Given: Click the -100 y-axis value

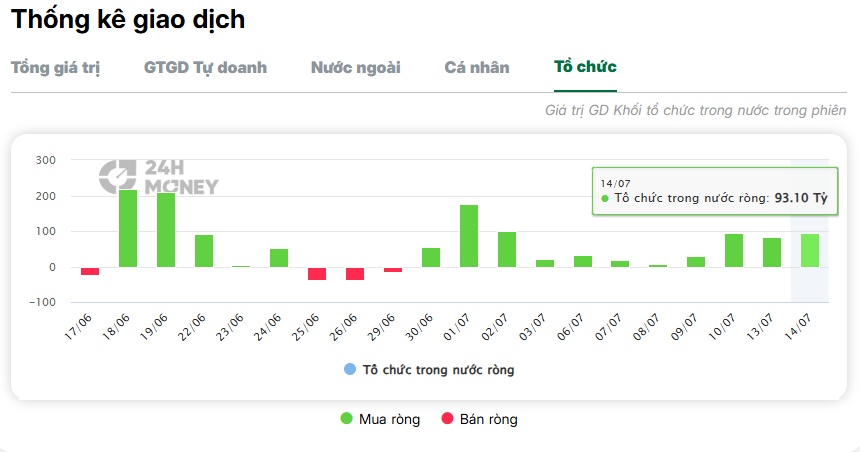Looking at the screenshot, I should point(42,302).
